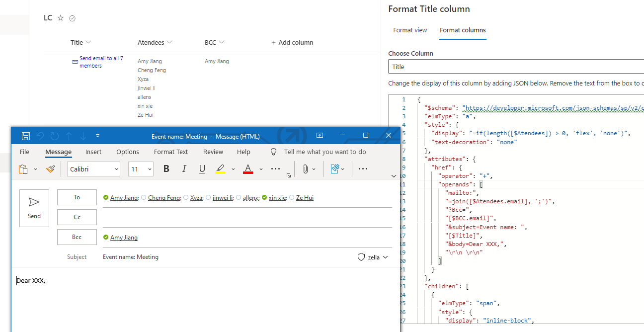Image resolution: width=644 pixels, height=332 pixels.
Task: Expand the font color options arrow
Action: click(x=261, y=169)
